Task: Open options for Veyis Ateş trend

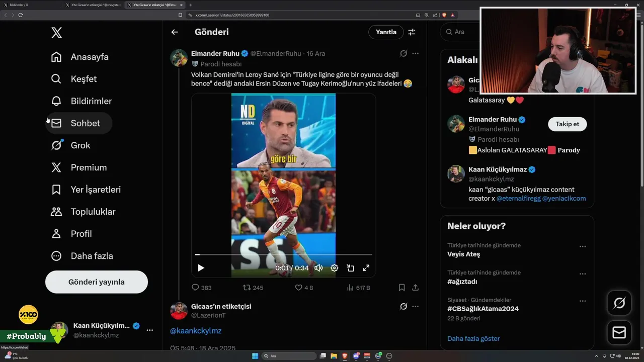Action: click(x=583, y=247)
